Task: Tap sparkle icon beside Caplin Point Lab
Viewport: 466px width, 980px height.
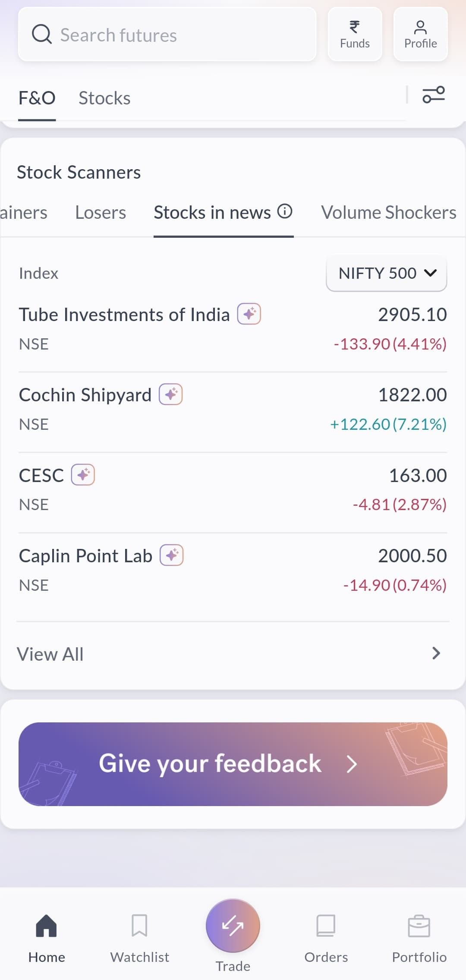Action: pyautogui.click(x=172, y=555)
